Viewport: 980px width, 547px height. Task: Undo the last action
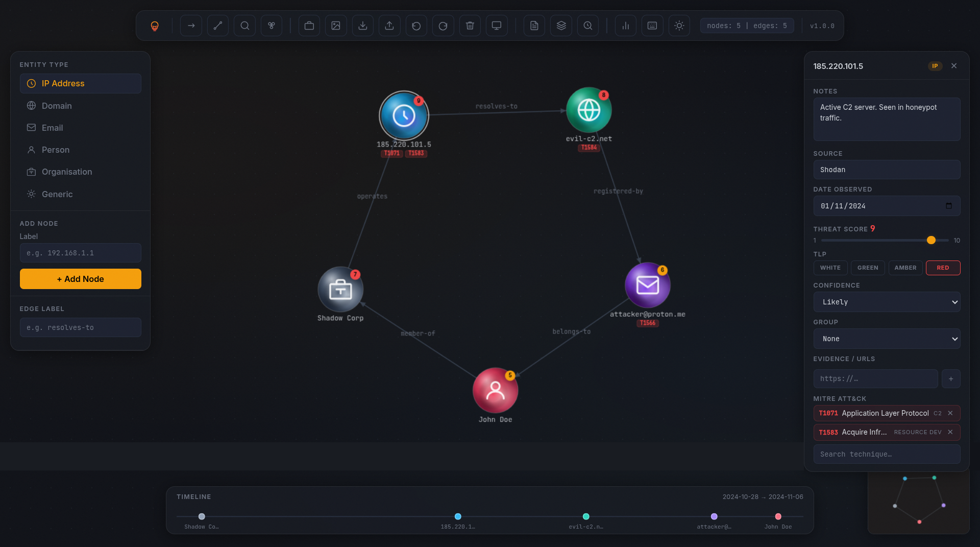click(x=416, y=26)
